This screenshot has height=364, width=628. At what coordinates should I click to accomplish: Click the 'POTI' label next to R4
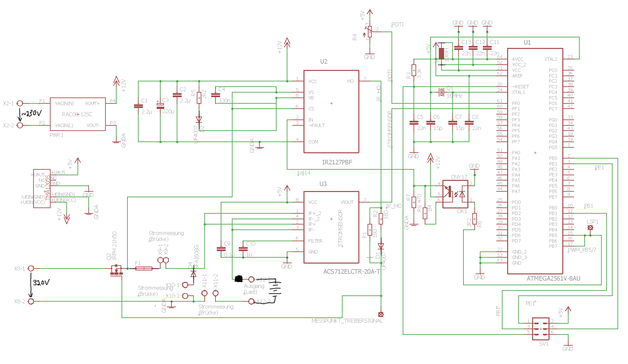pos(397,24)
